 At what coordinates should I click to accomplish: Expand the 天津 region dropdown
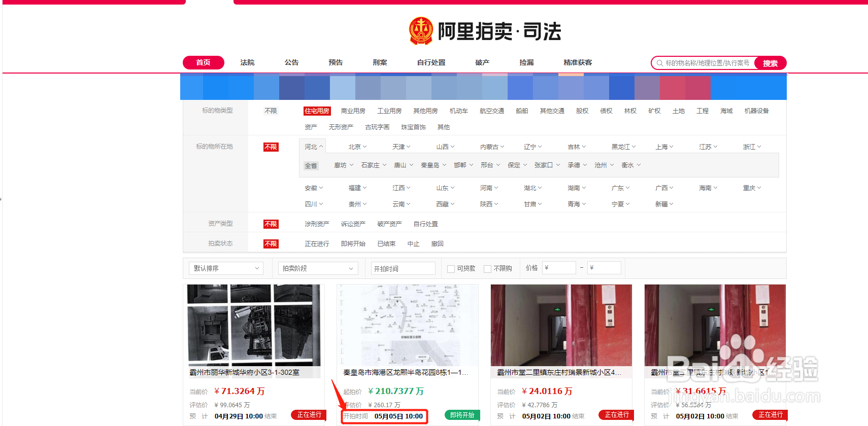[x=401, y=147]
